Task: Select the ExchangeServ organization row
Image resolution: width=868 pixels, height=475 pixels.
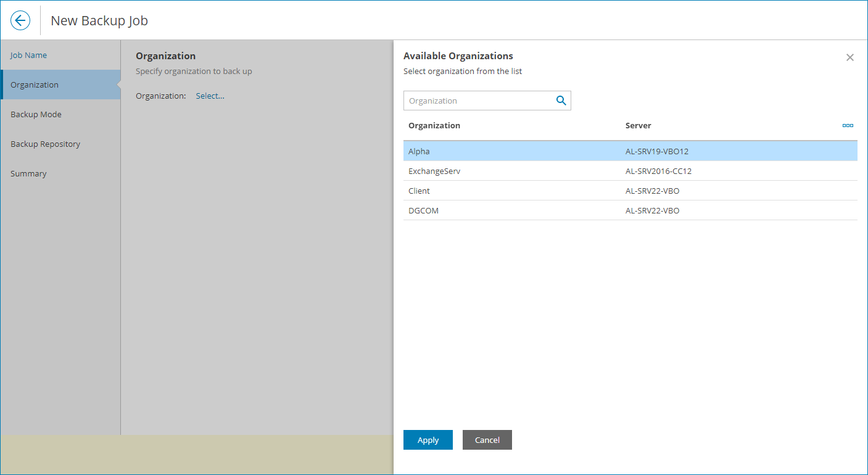Action: click(434, 171)
